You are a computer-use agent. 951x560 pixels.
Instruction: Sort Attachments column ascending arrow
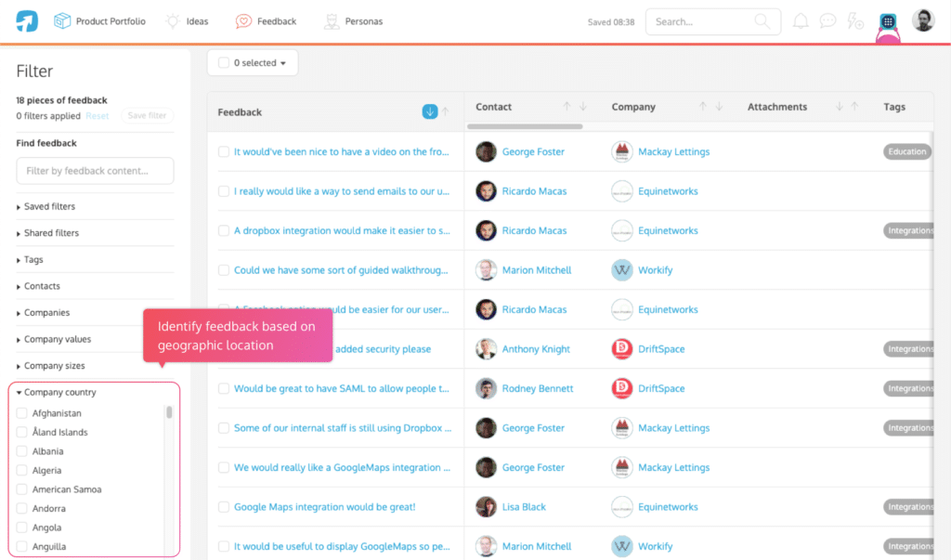coord(854,106)
